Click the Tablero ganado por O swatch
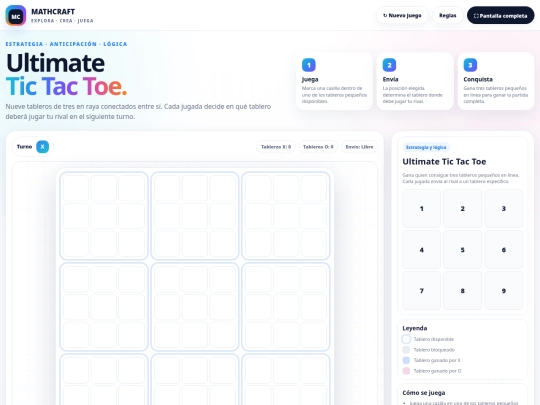This screenshot has height=405, width=540. [x=406, y=371]
